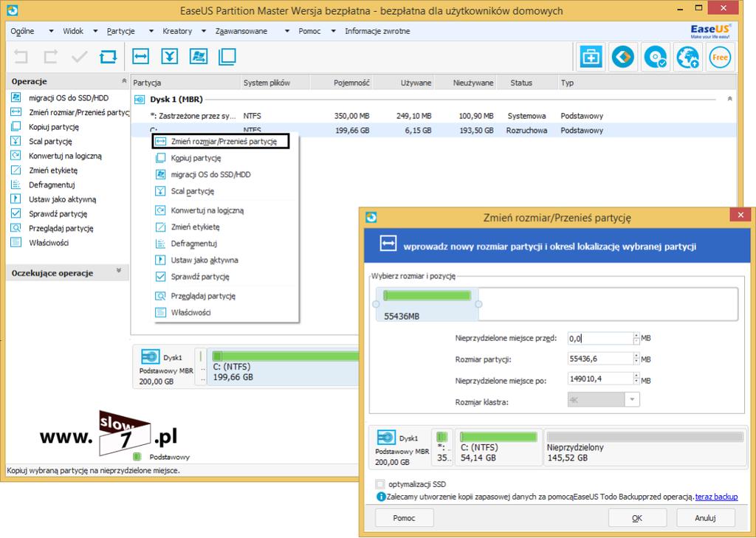Click the Apply checkmark toolbar icon
The width and height of the screenshot is (756, 538).
tap(79, 57)
